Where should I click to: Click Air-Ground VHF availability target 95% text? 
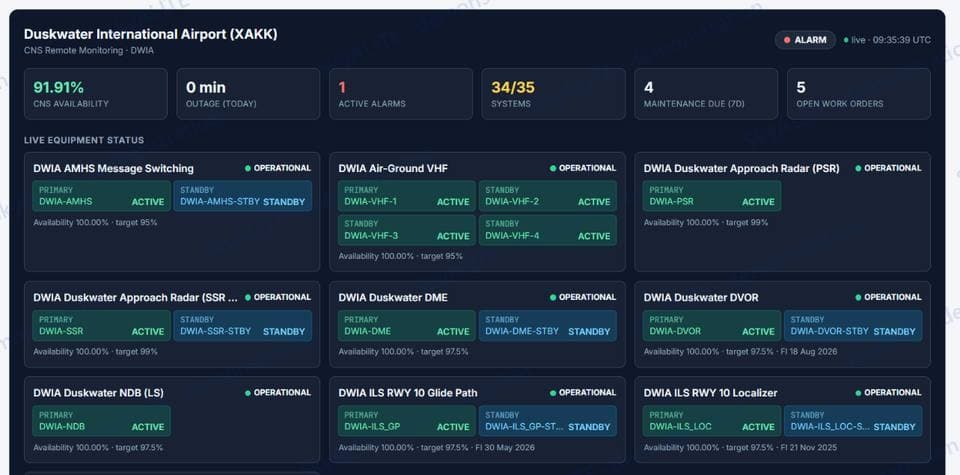tap(401, 256)
